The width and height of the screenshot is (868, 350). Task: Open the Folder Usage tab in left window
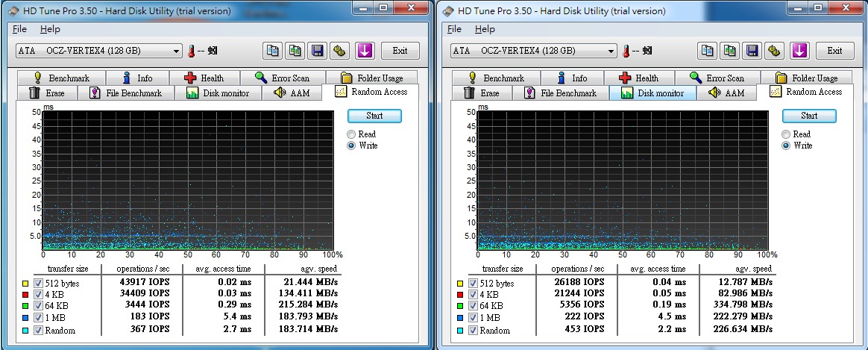[x=372, y=78]
